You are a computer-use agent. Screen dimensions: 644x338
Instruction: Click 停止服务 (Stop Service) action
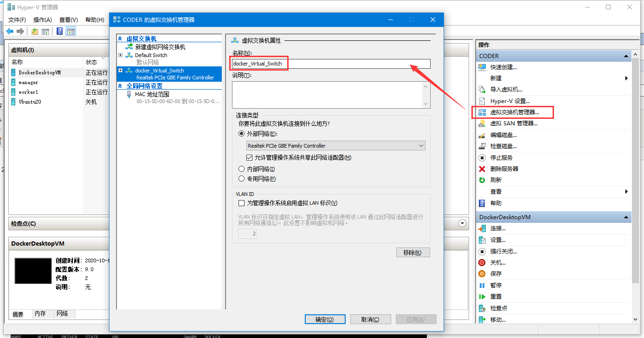(502, 158)
